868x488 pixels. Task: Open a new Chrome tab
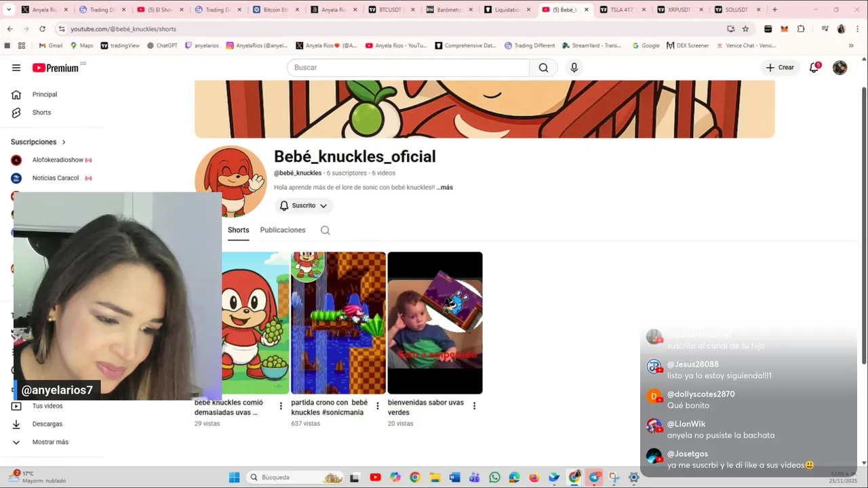(774, 9)
